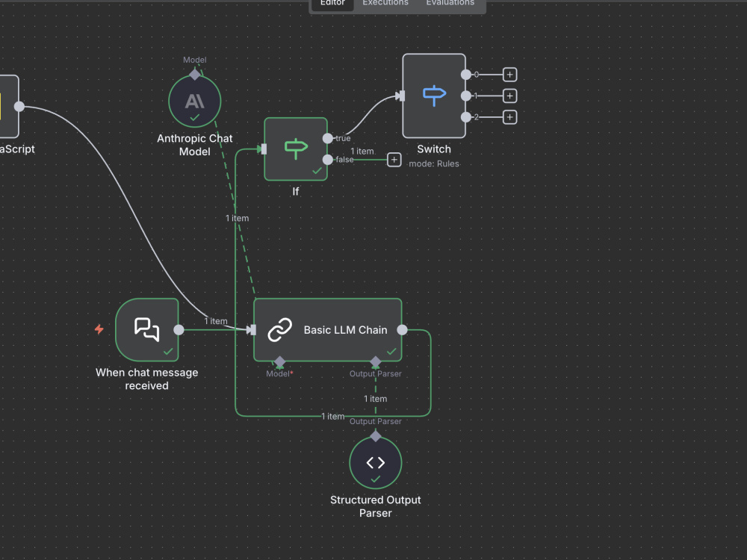Click the Basic LLM Chain input connector
Image resolution: width=747 pixels, height=560 pixels.
[x=253, y=330]
